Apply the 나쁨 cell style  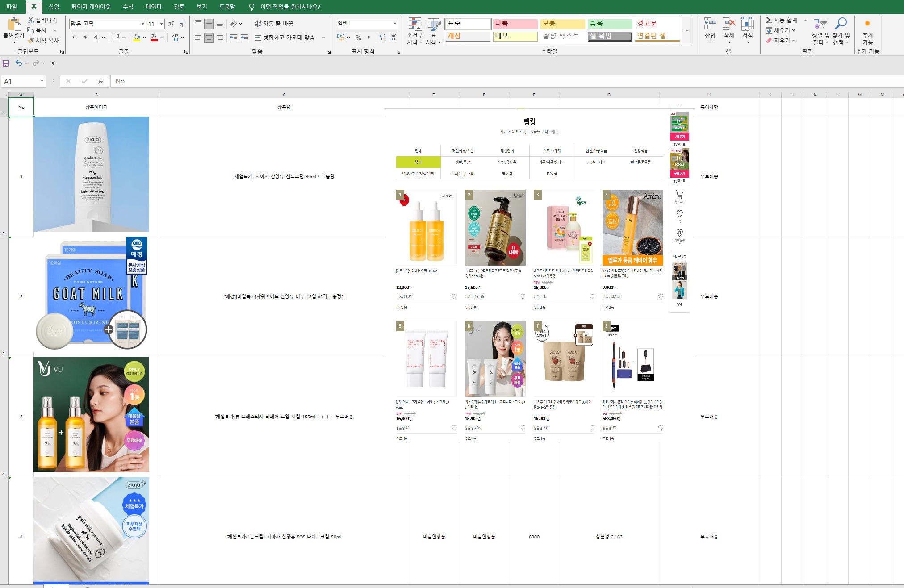click(x=515, y=24)
